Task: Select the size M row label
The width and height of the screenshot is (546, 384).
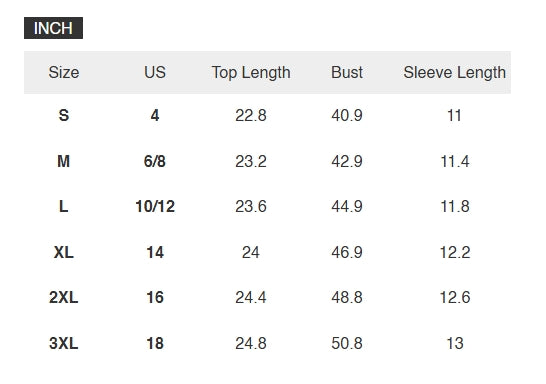Action: [x=64, y=161]
